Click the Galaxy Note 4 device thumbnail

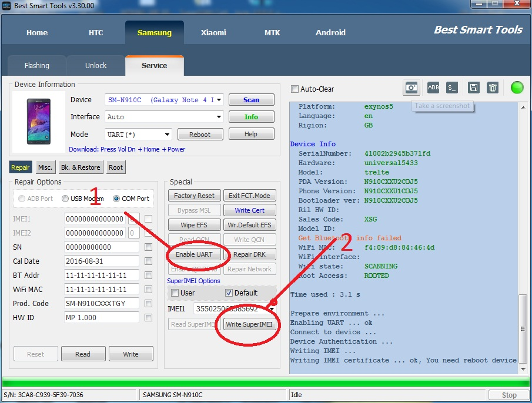(x=39, y=122)
